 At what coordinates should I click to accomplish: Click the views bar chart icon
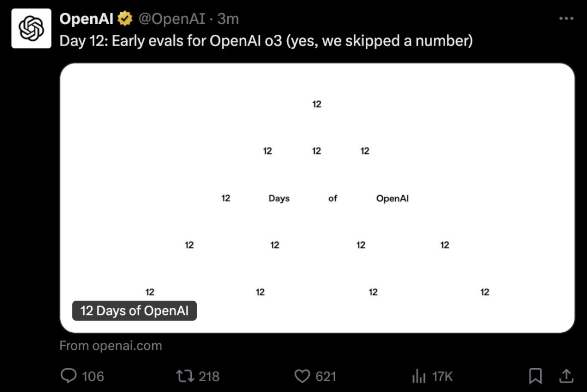pyautogui.click(x=419, y=376)
